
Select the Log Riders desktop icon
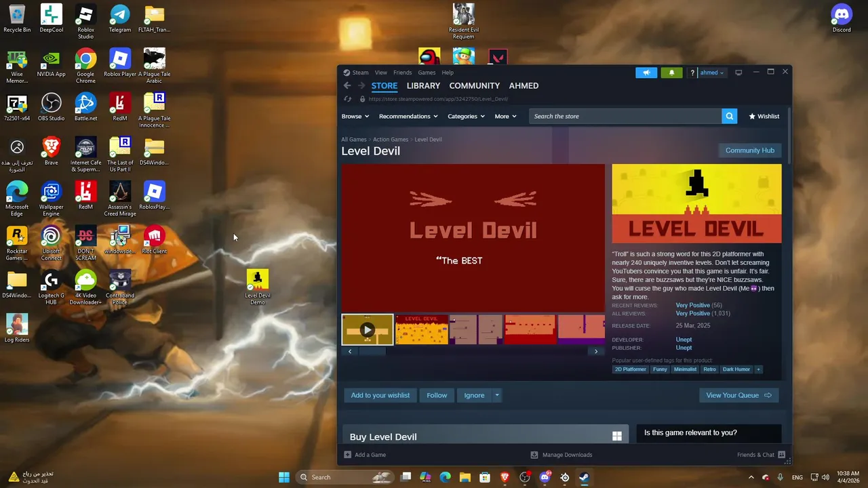tap(17, 328)
